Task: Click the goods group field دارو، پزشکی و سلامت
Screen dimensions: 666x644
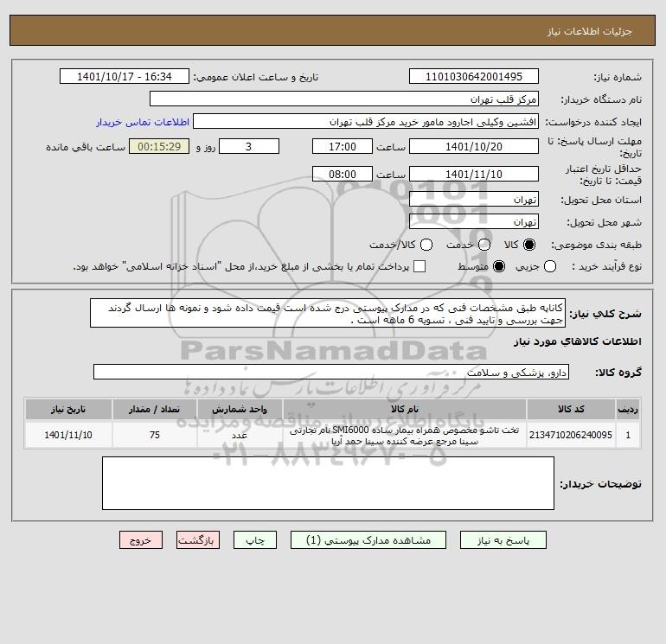Action: click(x=331, y=372)
